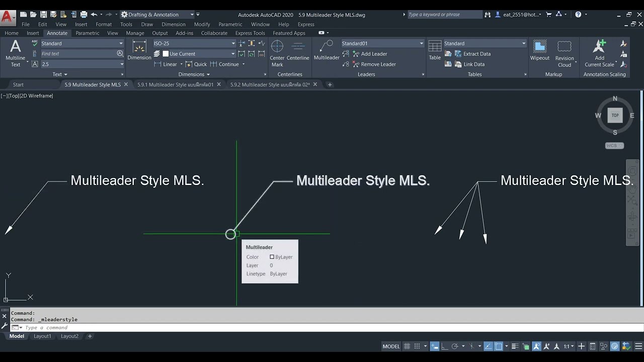Image resolution: width=644 pixels, height=362 pixels.
Task: Click the white Use Current layer color swatch
Action: point(166,54)
